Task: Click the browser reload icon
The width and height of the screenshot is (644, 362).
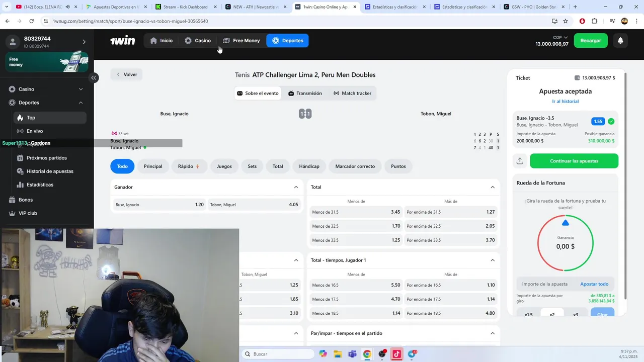Action: pyautogui.click(x=31, y=21)
